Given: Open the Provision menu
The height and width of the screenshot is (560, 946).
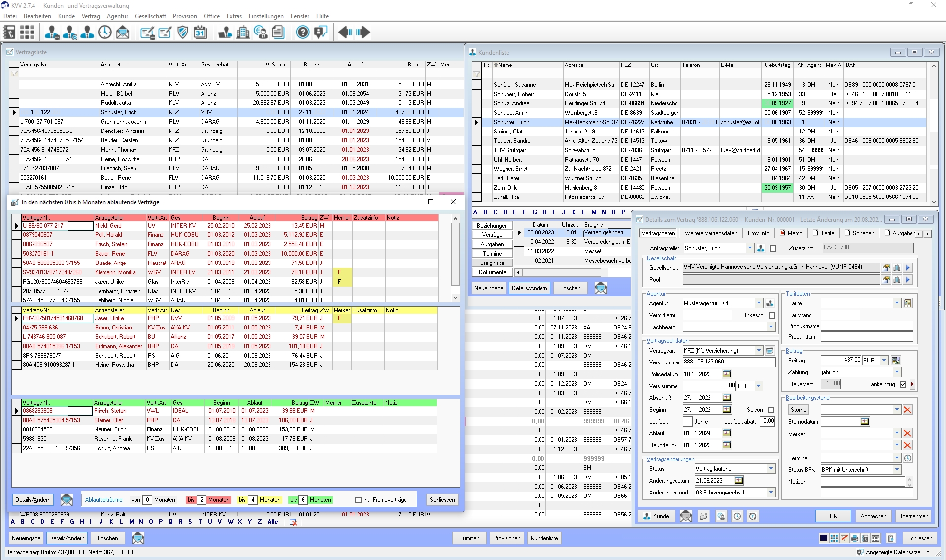Looking at the screenshot, I should [185, 16].
